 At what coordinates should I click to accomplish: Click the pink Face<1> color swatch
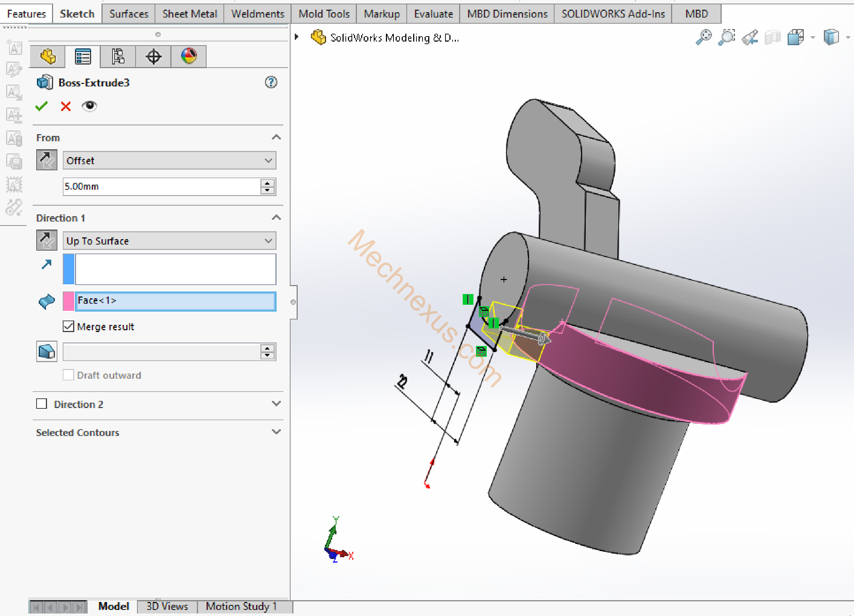[x=68, y=301]
